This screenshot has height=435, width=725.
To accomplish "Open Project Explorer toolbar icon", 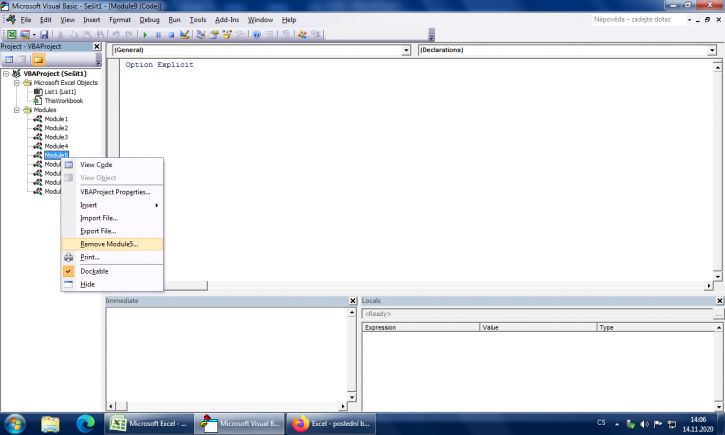I will coord(201,34).
